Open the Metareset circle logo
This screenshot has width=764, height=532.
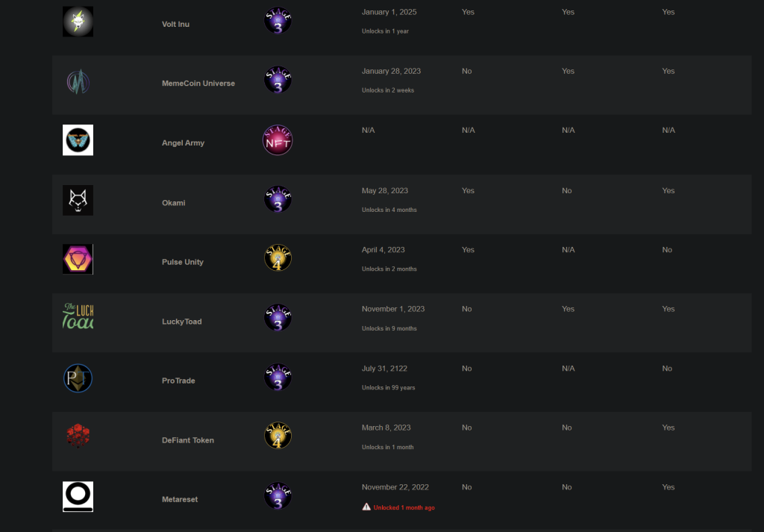78,496
